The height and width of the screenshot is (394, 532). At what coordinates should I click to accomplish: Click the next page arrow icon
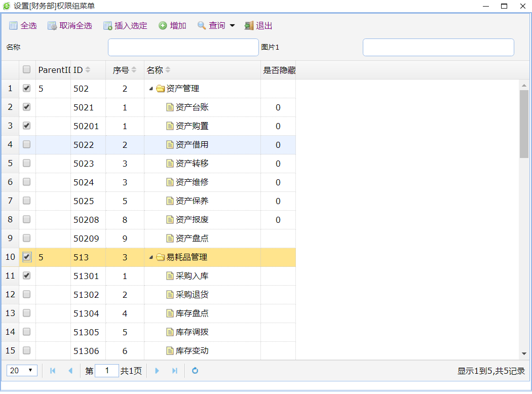(157, 371)
